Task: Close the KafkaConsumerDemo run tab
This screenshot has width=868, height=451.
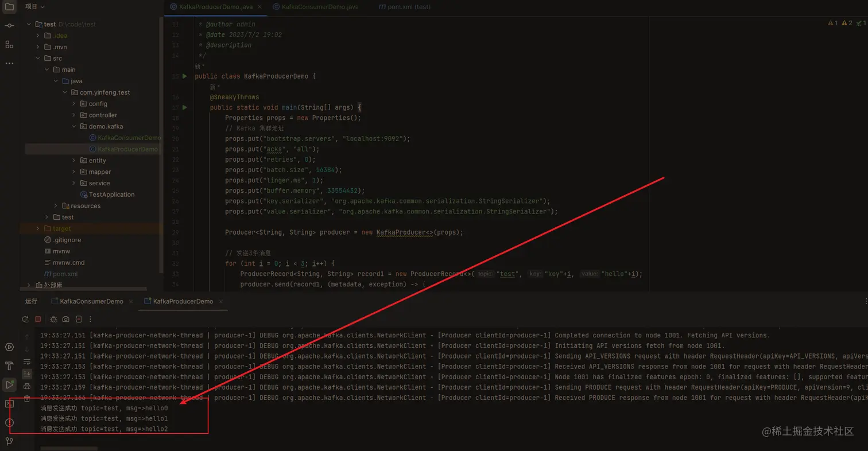Action: point(131,301)
